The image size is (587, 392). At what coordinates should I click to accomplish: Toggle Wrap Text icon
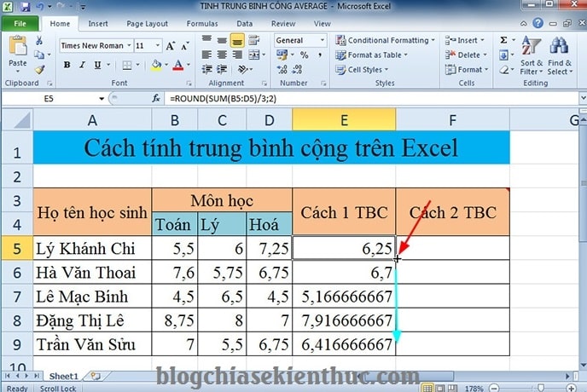[253, 40]
